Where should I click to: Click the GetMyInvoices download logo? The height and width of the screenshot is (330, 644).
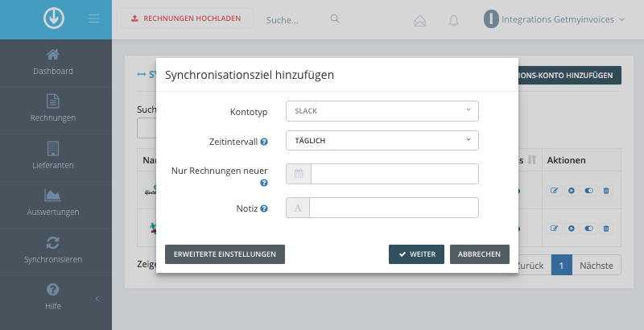click(54, 19)
